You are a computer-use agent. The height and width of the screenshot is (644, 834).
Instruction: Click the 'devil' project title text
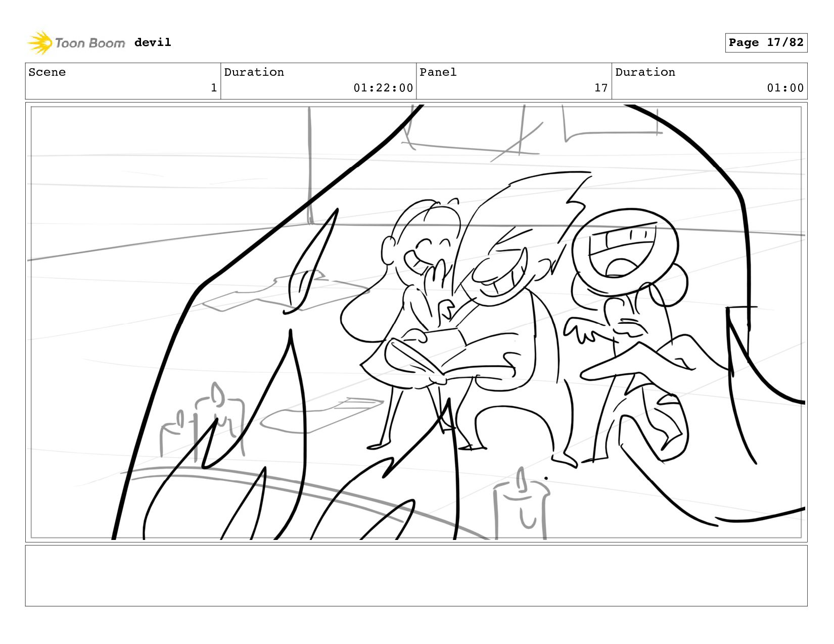click(x=153, y=42)
